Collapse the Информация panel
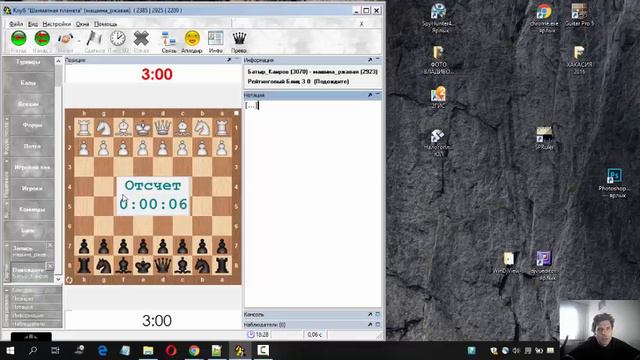 coord(378,60)
